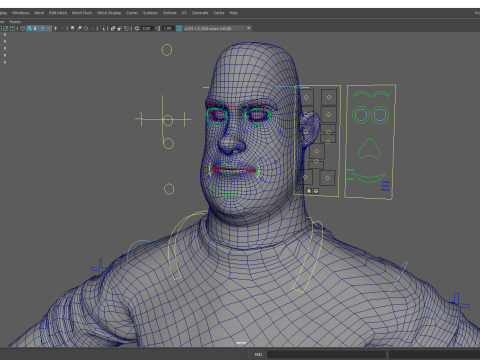This screenshot has height=360, width=480.
Task: Select the green chin curve control on the face
Action: [x=228, y=191]
